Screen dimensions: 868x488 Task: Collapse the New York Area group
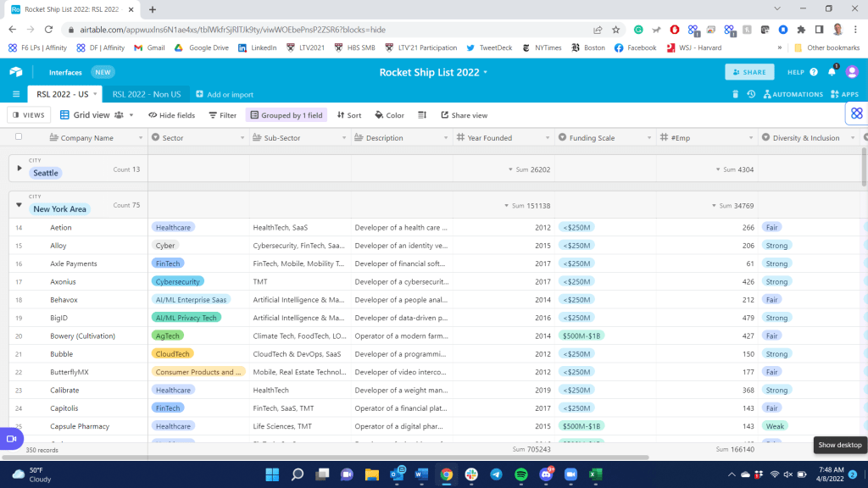click(19, 204)
